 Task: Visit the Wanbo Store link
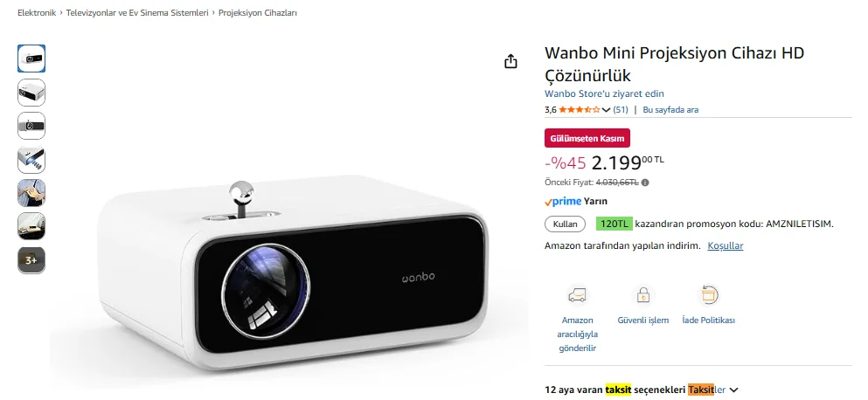[604, 93]
